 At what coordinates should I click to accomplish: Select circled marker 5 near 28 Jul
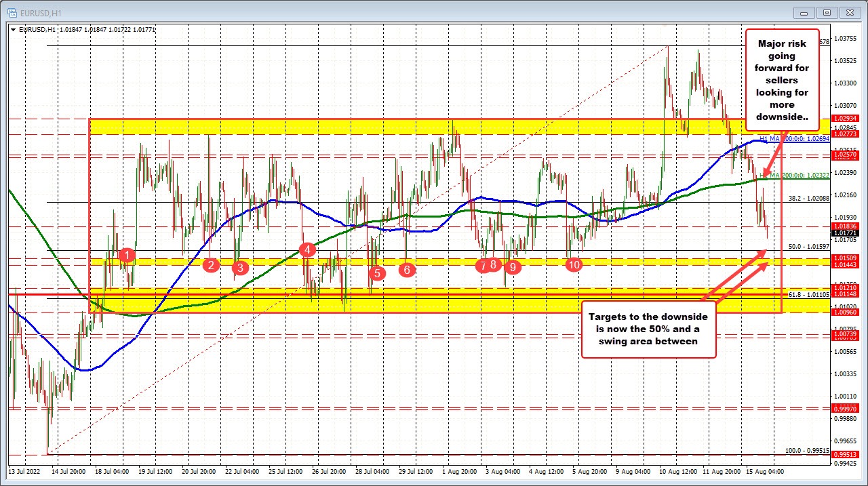pos(378,274)
